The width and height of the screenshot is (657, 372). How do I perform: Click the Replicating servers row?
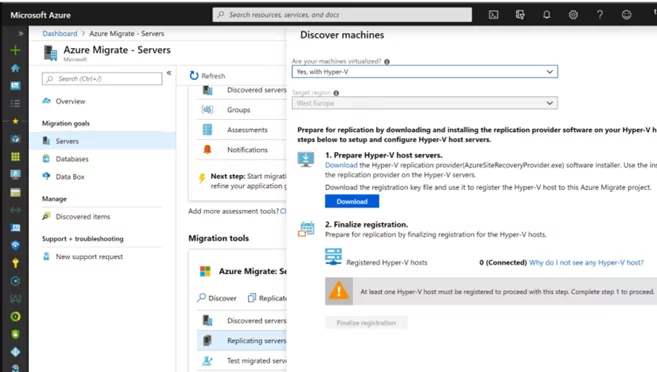point(242,341)
